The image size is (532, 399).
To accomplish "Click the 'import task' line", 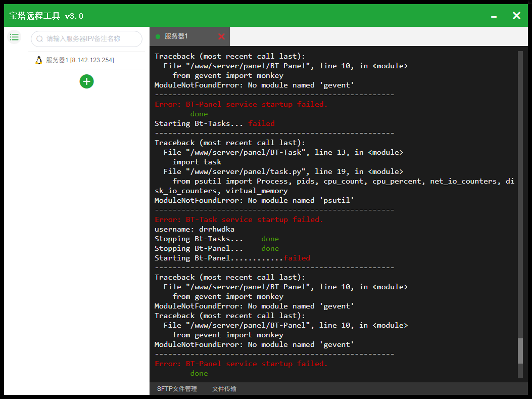I will click(x=197, y=162).
